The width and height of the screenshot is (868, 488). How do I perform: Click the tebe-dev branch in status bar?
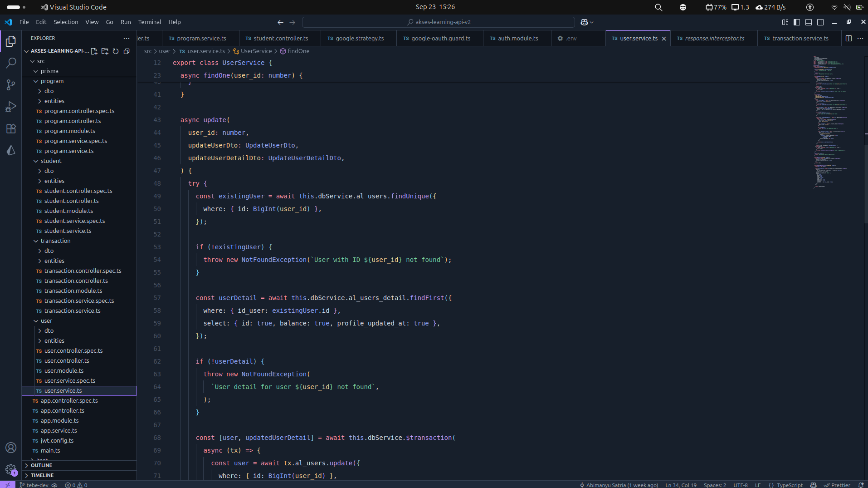[x=36, y=485]
